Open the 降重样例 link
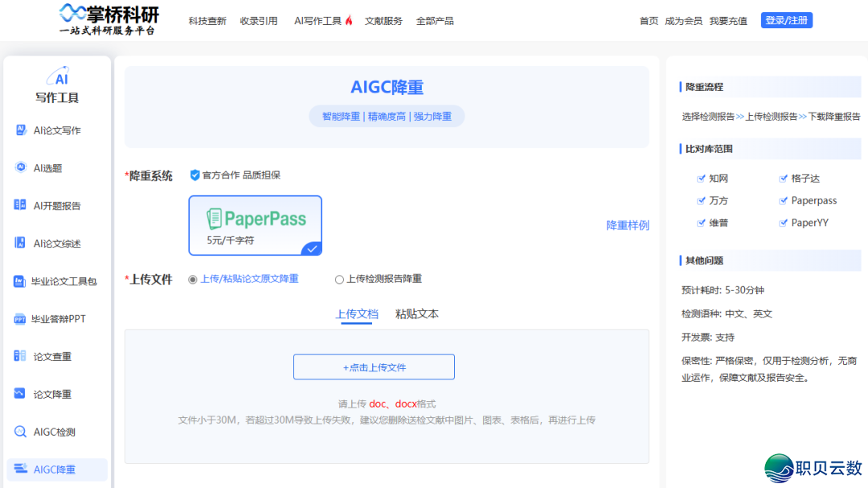Image resolution: width=868 pixels, height=488 pixels. [627, 225]
